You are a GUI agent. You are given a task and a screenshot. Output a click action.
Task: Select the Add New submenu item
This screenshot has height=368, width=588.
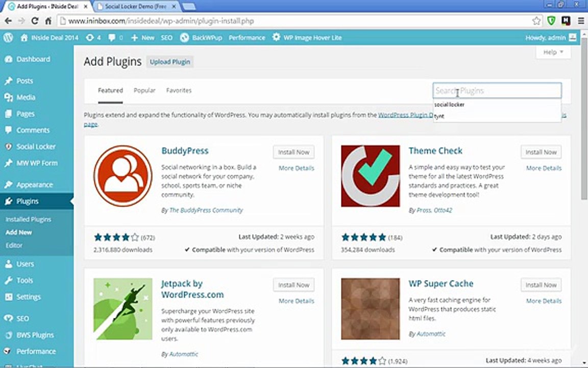[18, 233]
